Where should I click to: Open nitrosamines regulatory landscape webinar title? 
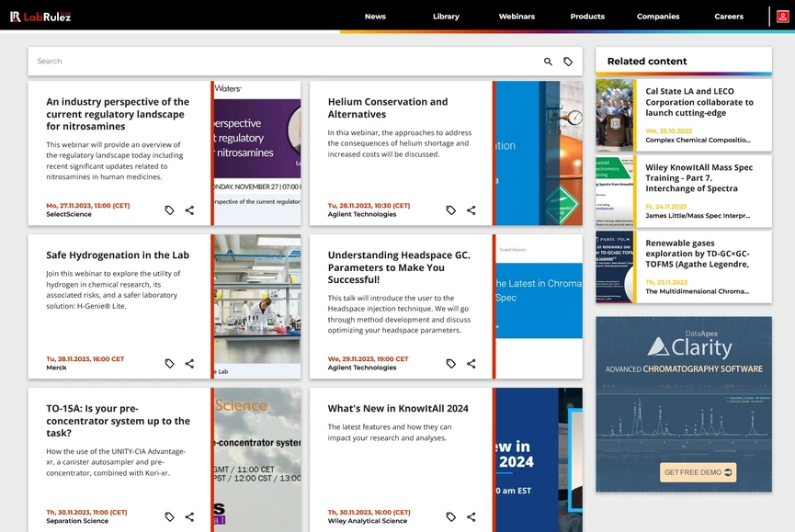[118, 114]
